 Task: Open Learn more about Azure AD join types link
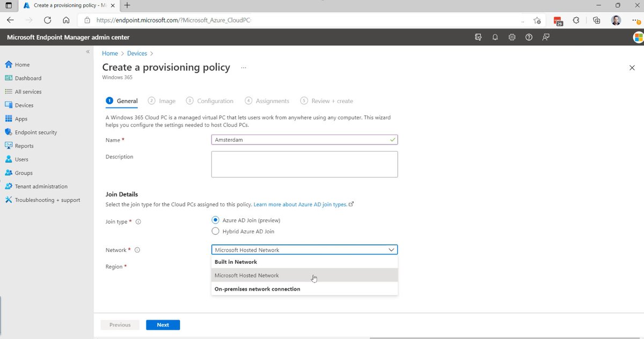(x=301, y=205)
